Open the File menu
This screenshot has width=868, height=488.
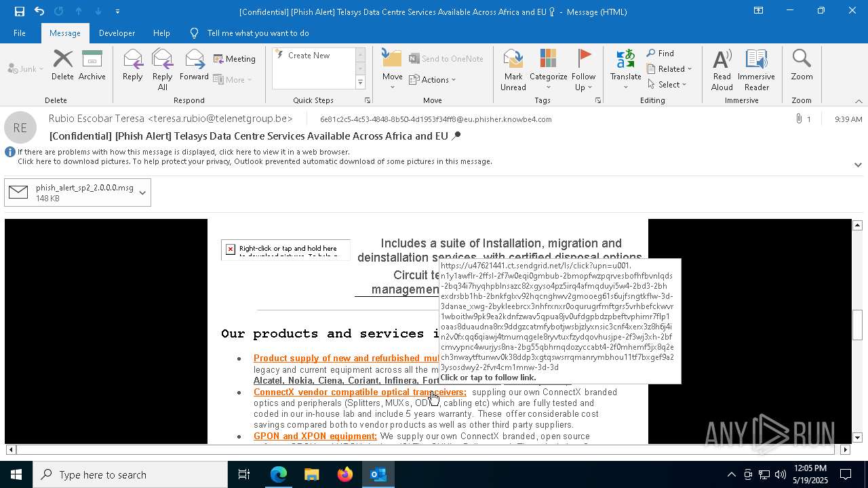(20, 33)
